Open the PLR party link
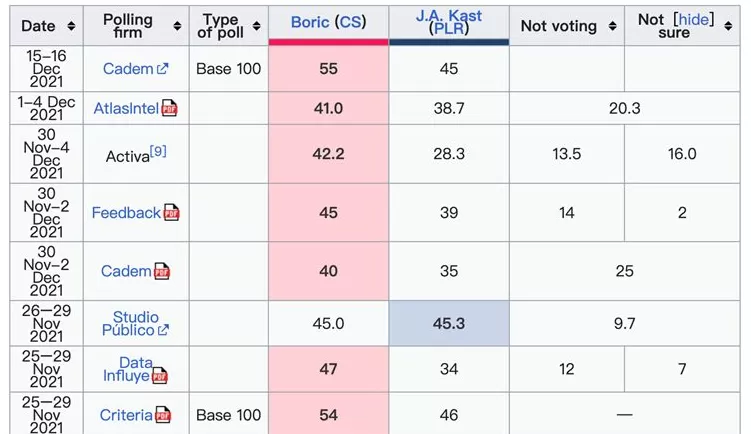 pyautogui.click(x=449, y=29)
